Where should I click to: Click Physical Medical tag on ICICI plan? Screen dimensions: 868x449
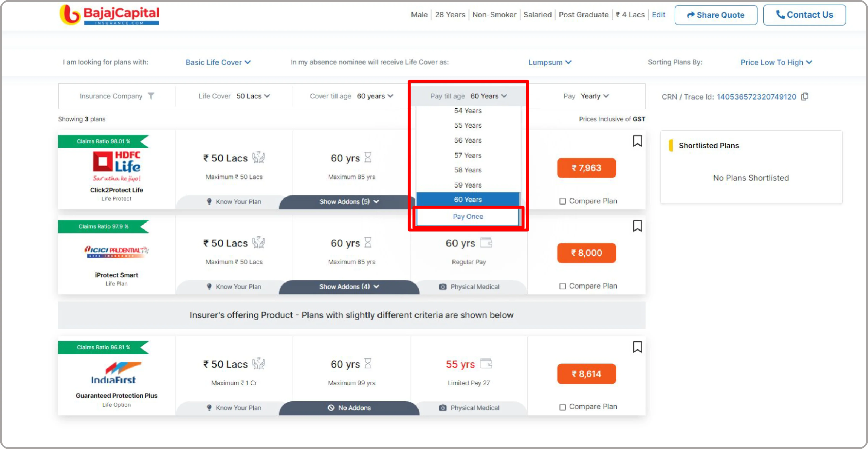(x=469, y=287)
